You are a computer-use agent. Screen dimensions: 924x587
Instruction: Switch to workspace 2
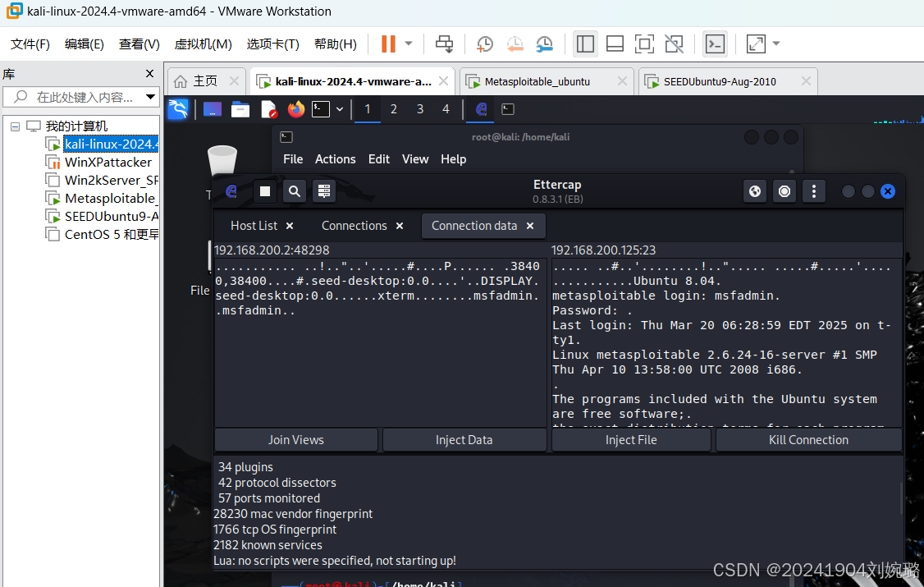pos(394,109)
